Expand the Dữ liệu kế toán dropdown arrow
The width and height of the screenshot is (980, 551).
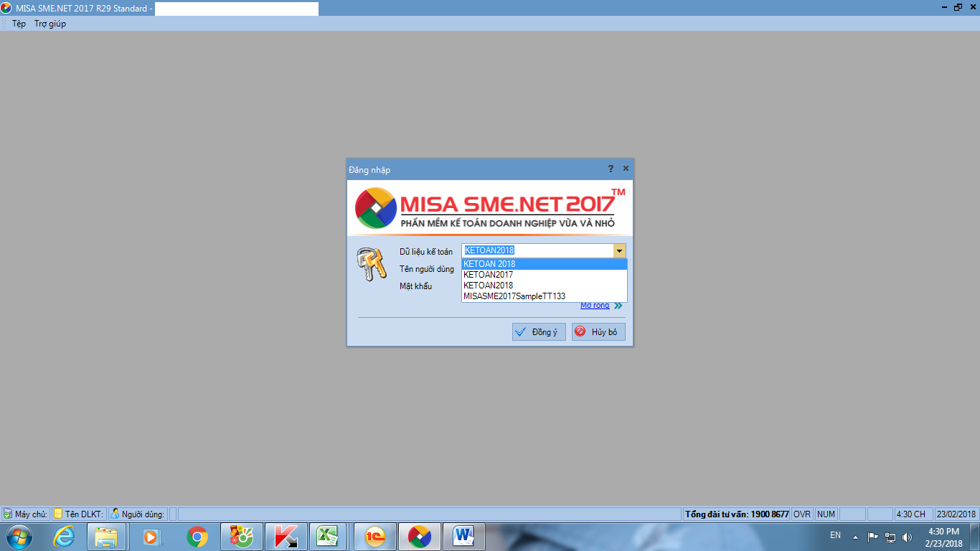coord(620,250)
